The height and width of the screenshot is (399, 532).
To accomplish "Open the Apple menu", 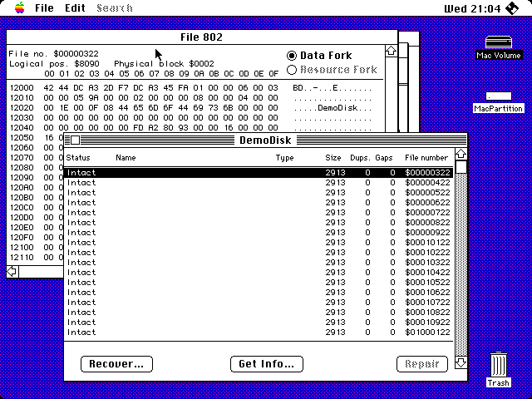I will click(x=19, y=7).
